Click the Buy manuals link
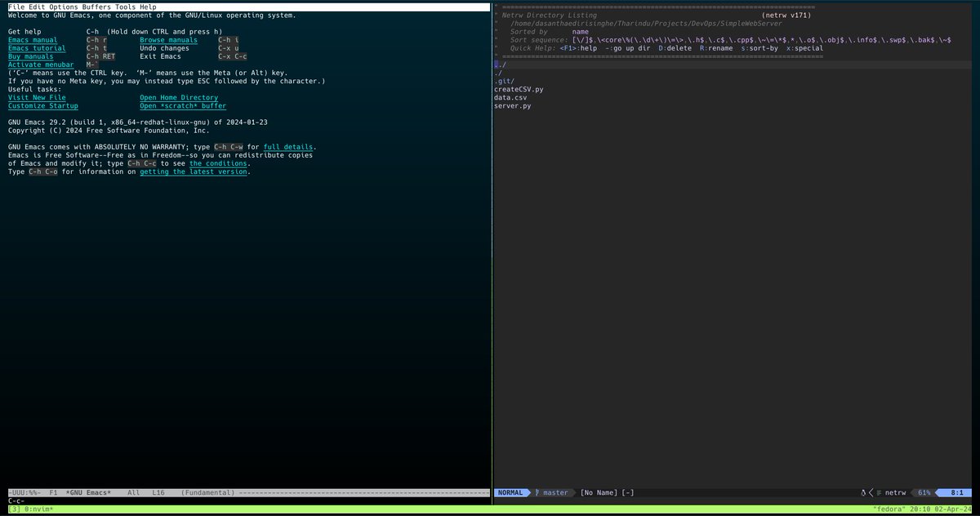The height and width of the screenshot is (516, 980). 31,56
